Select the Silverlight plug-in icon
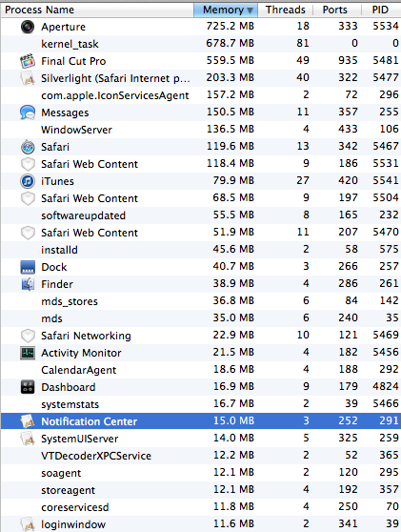The height and width of the screenshot is (532, 401). (28, 78)
